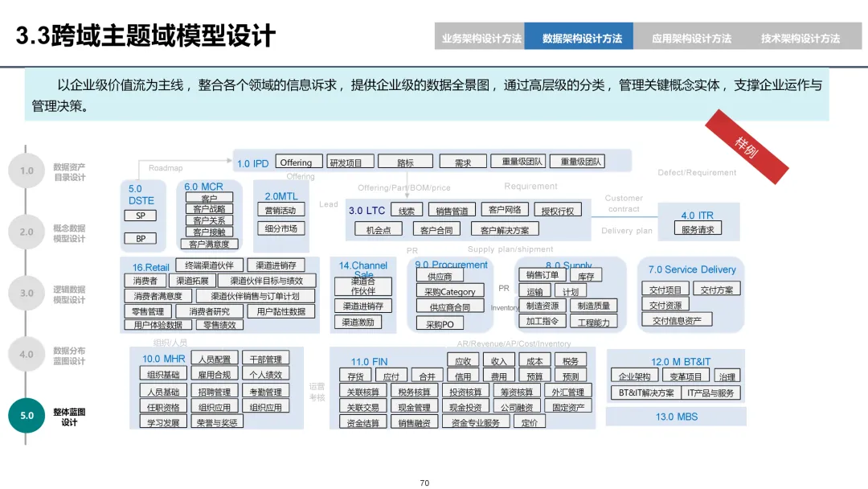Click the 服务请求 box under 4.0 ITR
The height and width of the screenshot is (489, 868).
[698, 228]
